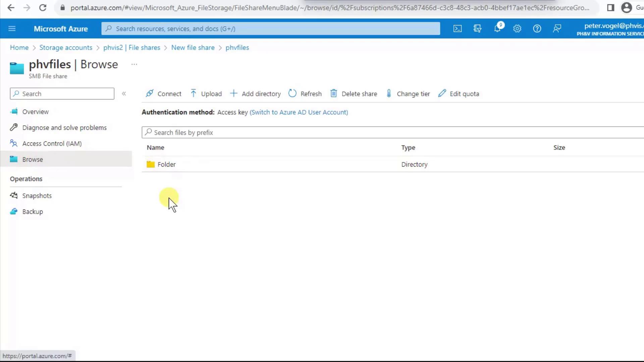The width and height of the screenshot is (644, 362).
Task: Open portal settings gear icon
Action: (x=517, y=29)
